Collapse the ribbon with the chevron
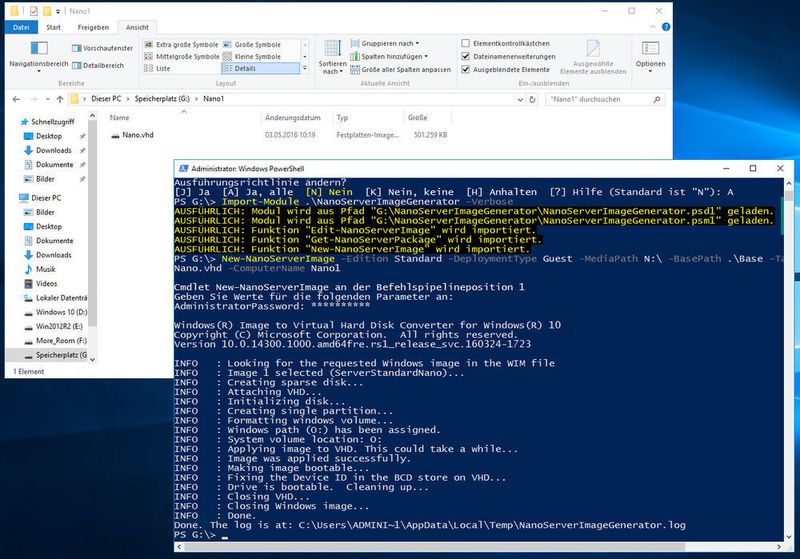 653,27
